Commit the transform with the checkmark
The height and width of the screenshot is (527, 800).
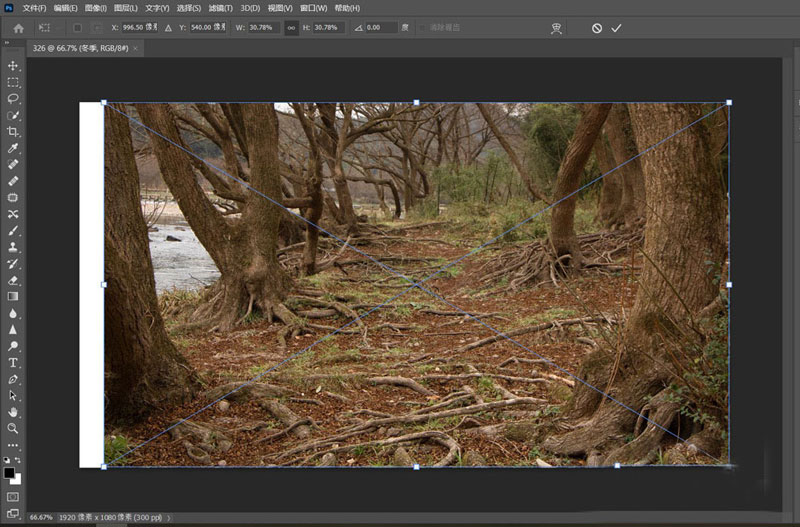(616, 28)
